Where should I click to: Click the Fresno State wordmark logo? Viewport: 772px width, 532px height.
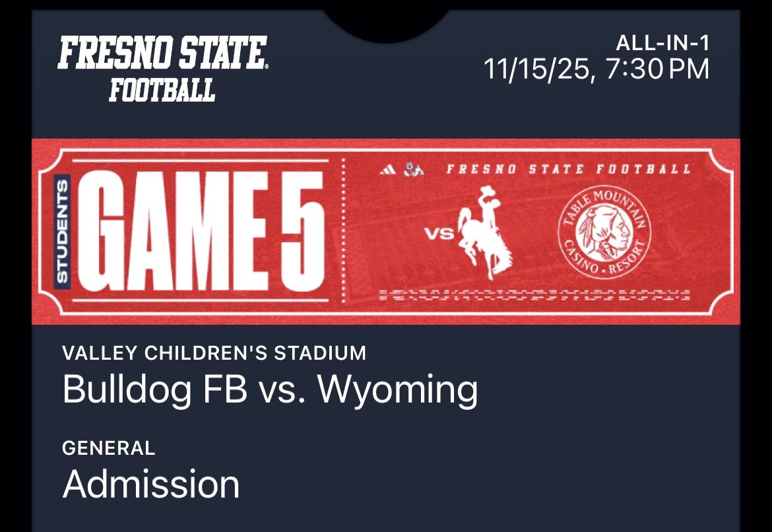tap(162, 55)
